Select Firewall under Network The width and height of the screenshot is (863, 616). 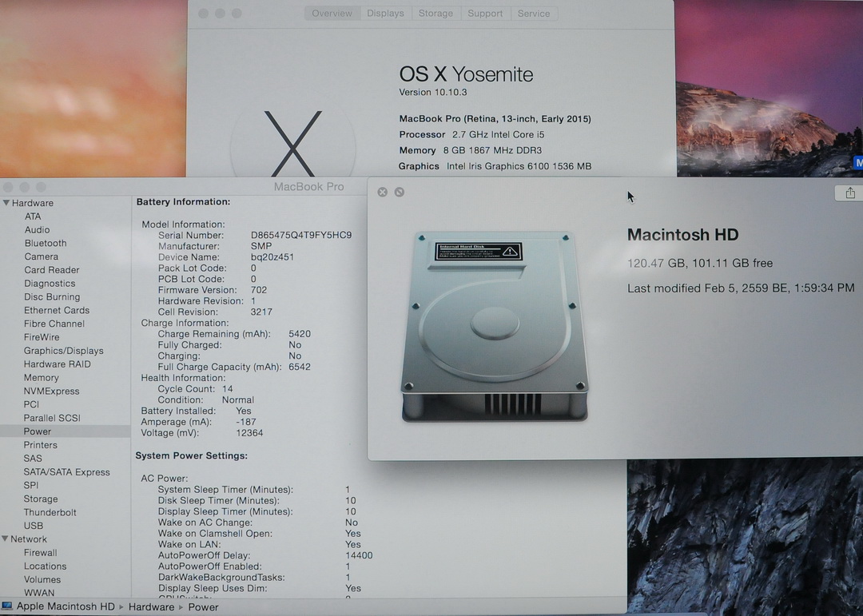click(40, 553)
